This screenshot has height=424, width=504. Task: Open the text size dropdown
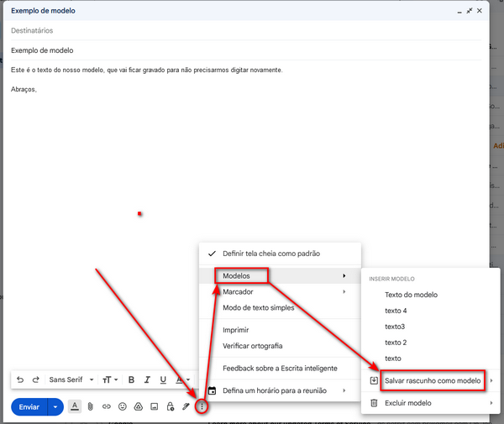[x=110, y=380]
